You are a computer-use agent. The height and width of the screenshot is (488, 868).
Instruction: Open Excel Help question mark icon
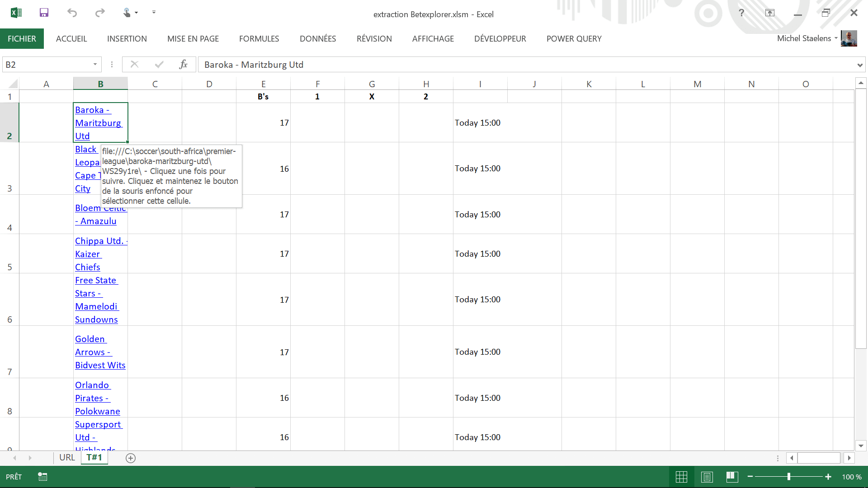point(741,13)
